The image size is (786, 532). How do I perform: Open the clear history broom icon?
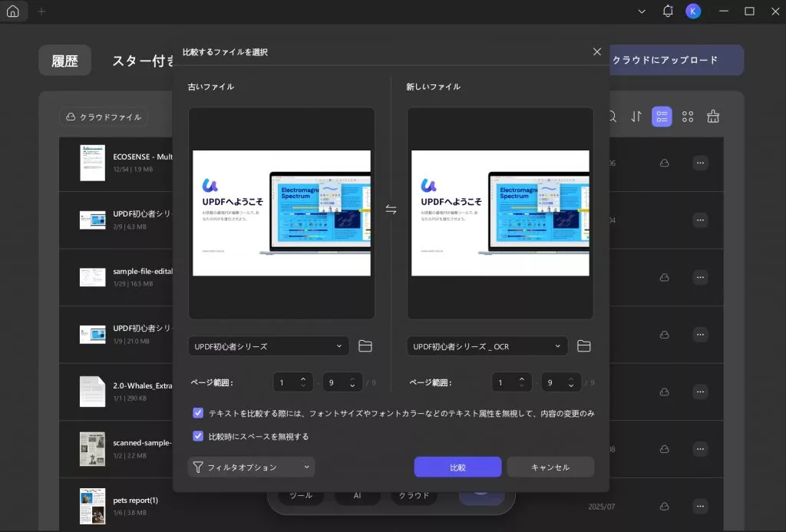(713, 117)
